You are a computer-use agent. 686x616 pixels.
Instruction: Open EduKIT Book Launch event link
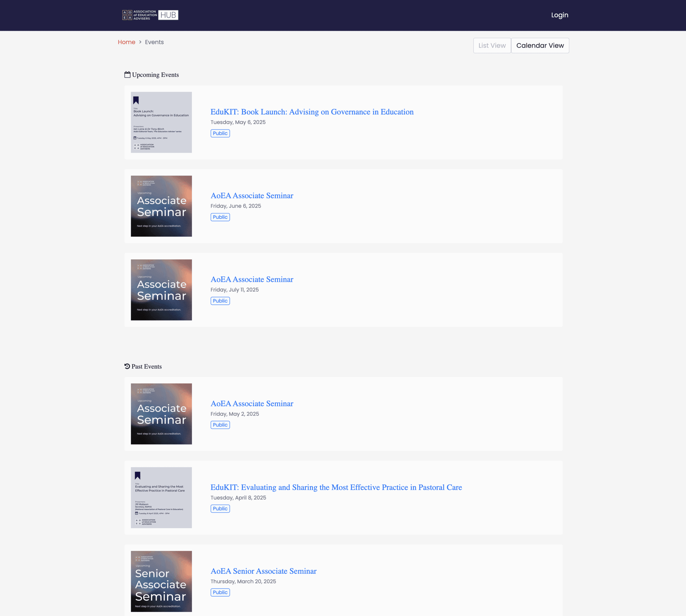(x=312, y=112)
